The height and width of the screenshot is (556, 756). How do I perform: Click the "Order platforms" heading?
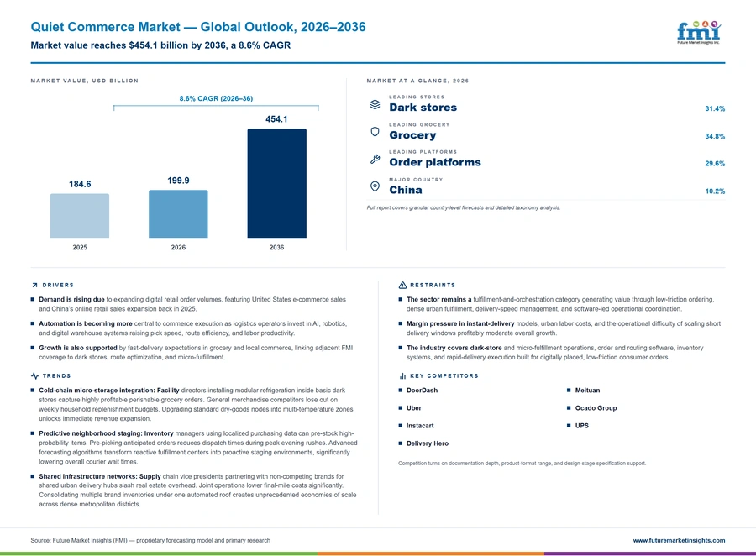[x=435, y=162]
